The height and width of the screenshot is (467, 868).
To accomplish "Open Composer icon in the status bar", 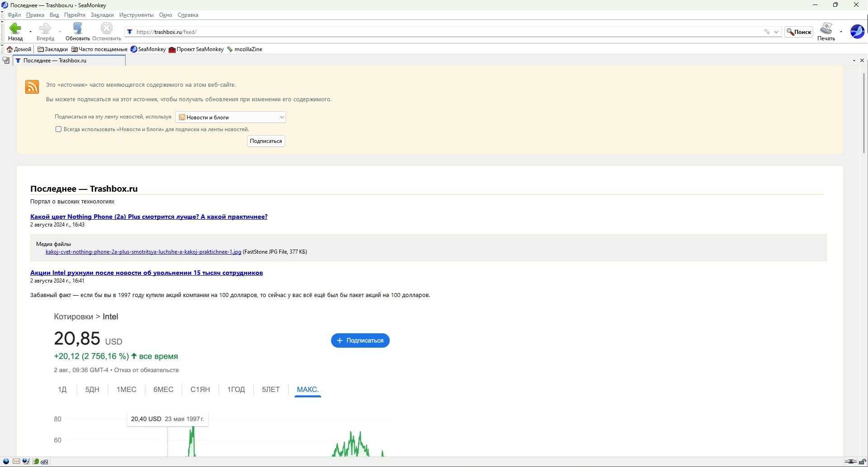I will [26, 462].
